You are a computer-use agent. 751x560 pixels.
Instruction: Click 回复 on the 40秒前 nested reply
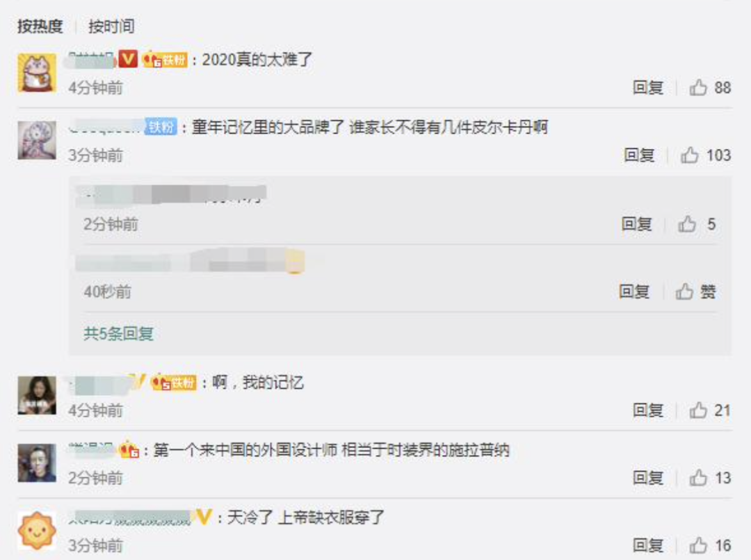click(634, 291)
